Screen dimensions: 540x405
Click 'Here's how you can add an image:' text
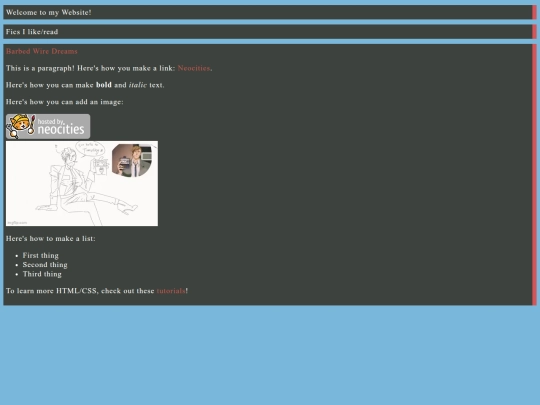click(64, 102)
